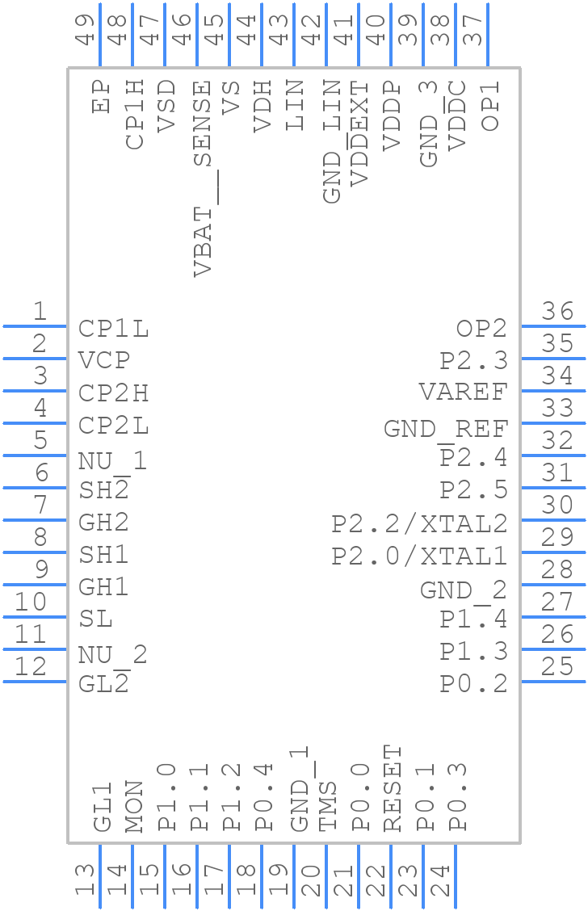Select the EP pin label

point(101,97)
